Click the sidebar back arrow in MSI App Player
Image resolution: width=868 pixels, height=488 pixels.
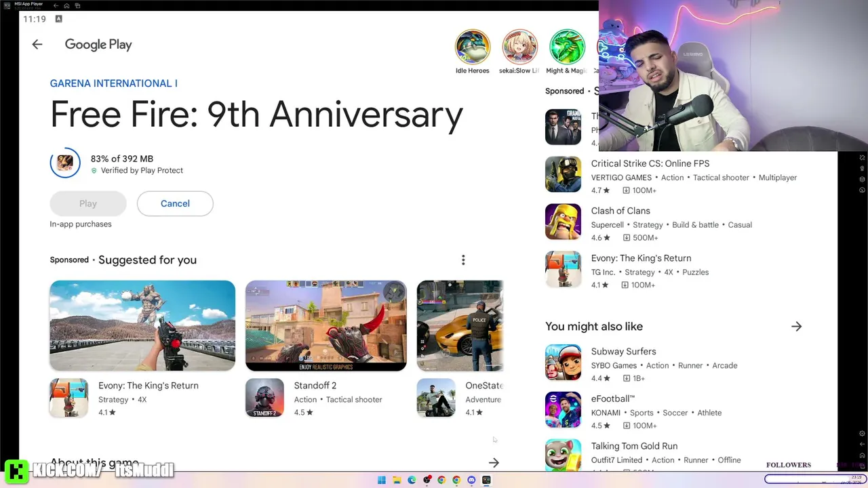(862, 445)
